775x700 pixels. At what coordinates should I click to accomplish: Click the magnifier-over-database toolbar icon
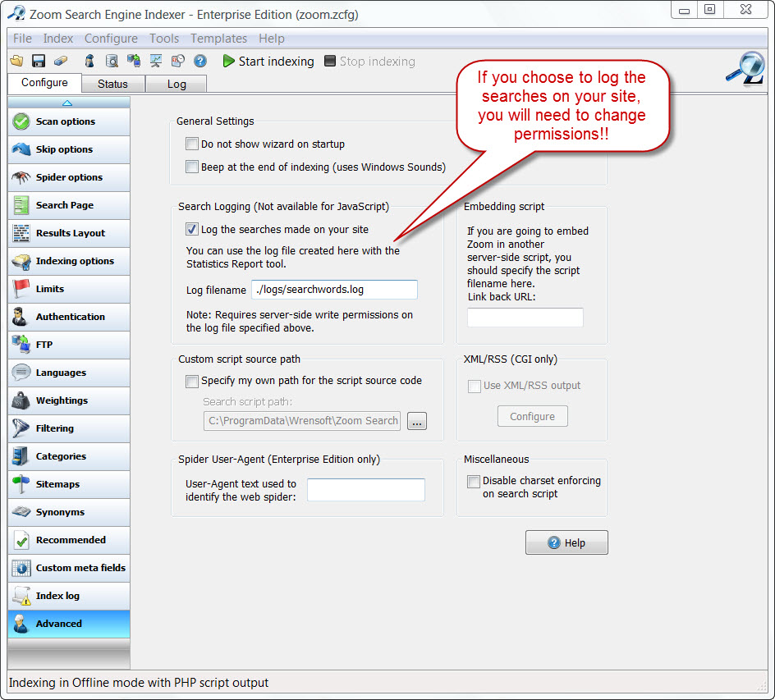(x=112, y=61)
